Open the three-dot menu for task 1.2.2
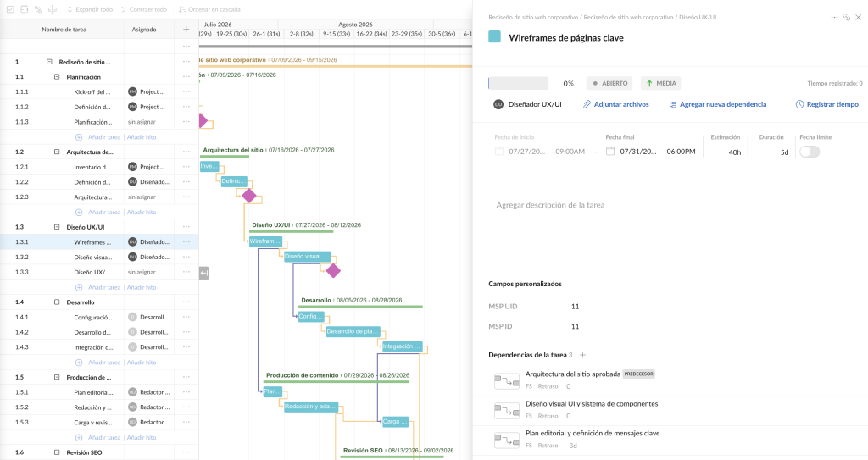Image resolution: width=868 pixels, height=460 pixels. pos(186,181)
